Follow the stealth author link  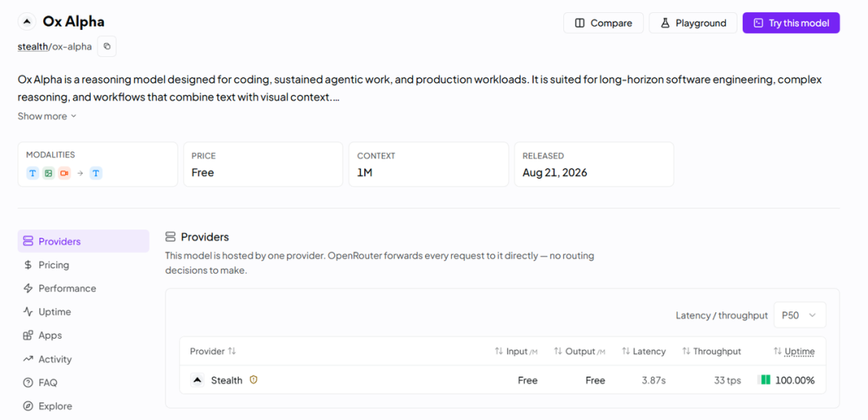33,47
